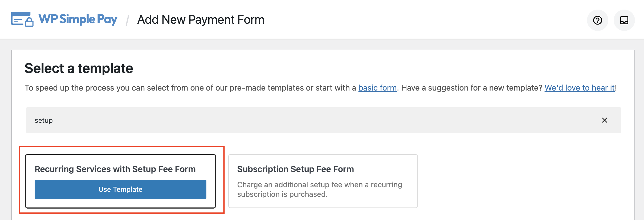Select the Subscription Setup Fee Form card title
The image size is (644, 220).
295,169
